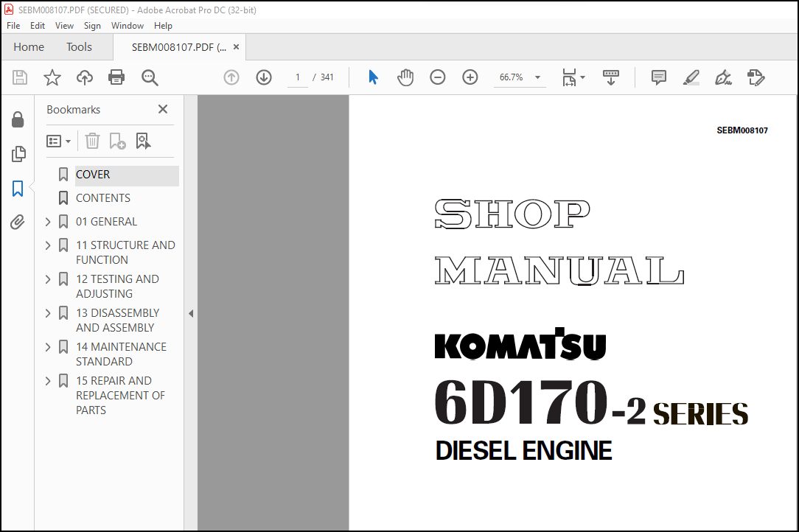Go to previous page arrow
The height and width of the screenshot is (532, 799).
(x=231, y=77)
